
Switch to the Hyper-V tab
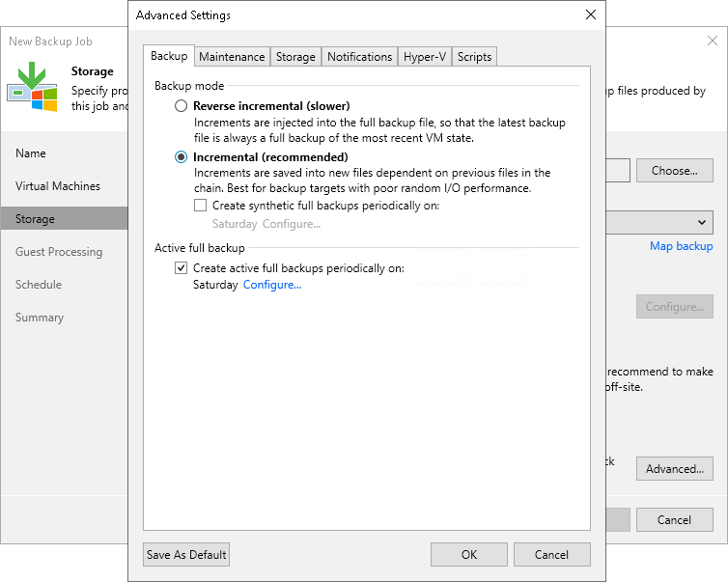coord(425,57)
